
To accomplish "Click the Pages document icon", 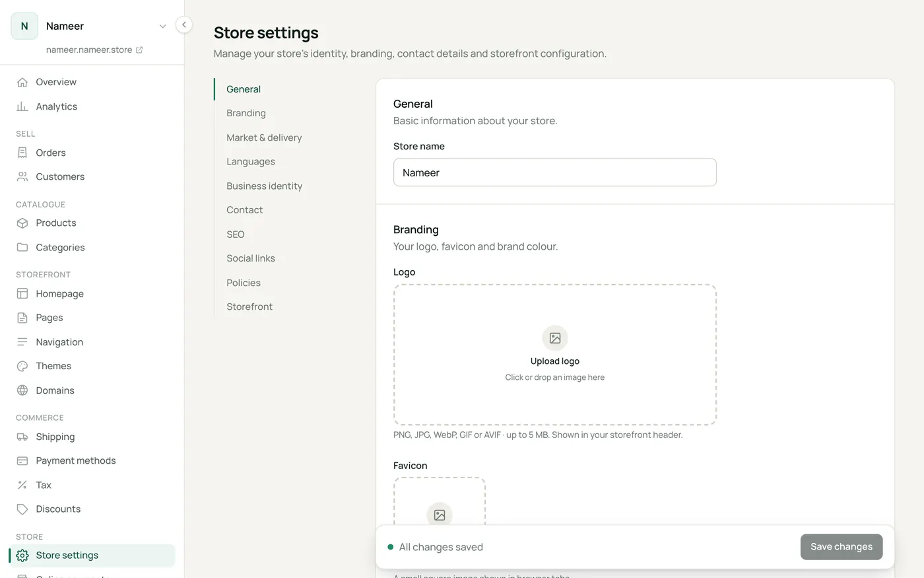I will point(22,318).
